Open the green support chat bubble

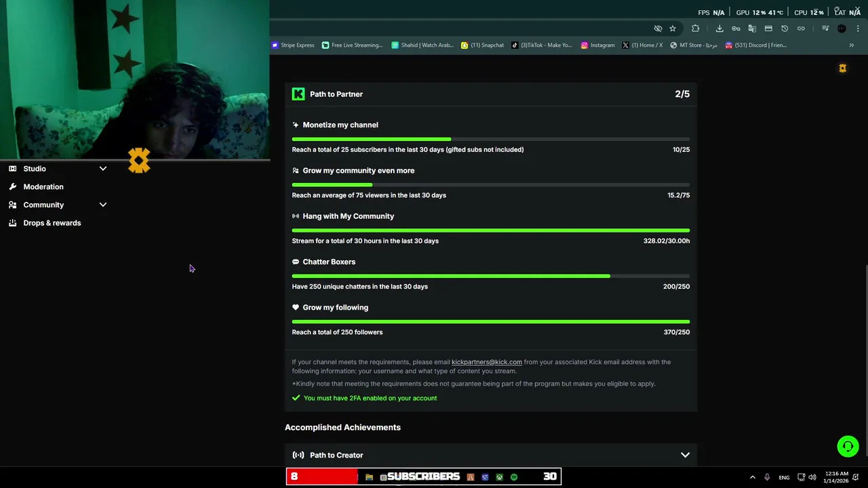tap(848, 446)
